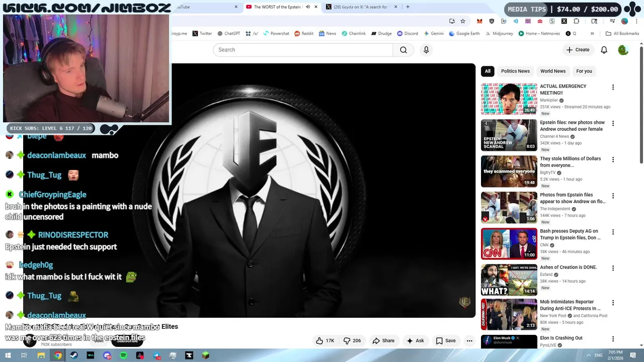Click the page vertical scrollbar

tap(641, 104)
